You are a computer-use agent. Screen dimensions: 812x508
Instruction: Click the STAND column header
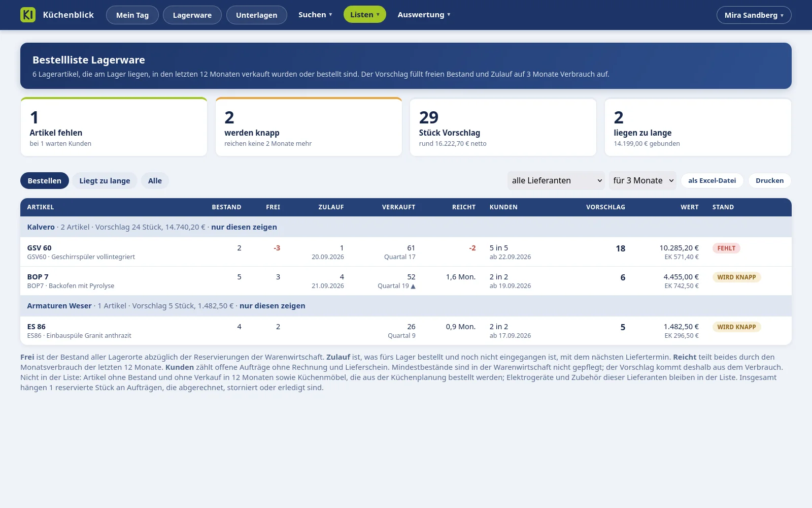pyautogui.click(x=723, y=207)
